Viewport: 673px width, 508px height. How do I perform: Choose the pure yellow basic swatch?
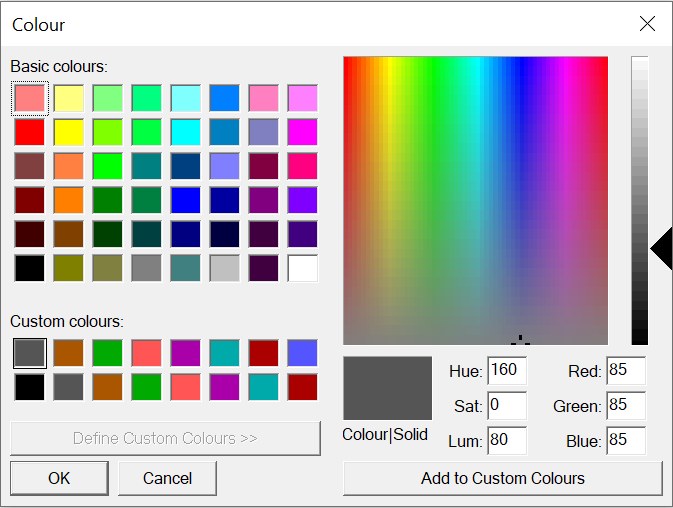point(69,132)
